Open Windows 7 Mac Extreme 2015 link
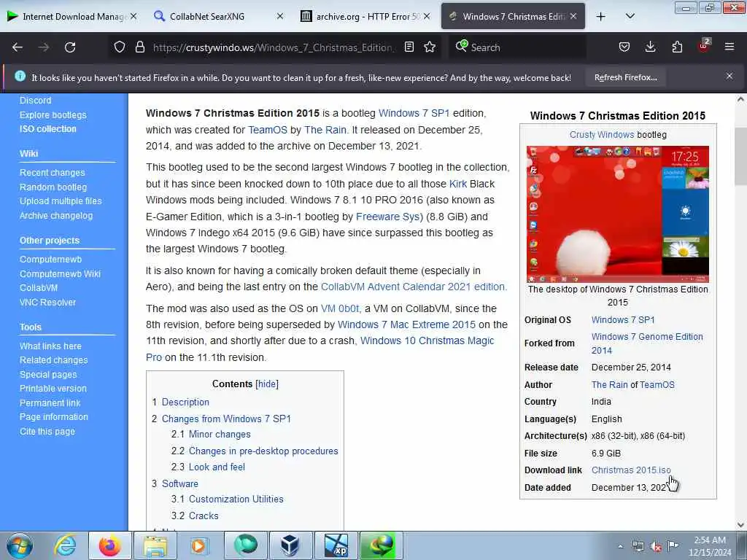Viewport: 747px width, 560px height. [406, 324]
